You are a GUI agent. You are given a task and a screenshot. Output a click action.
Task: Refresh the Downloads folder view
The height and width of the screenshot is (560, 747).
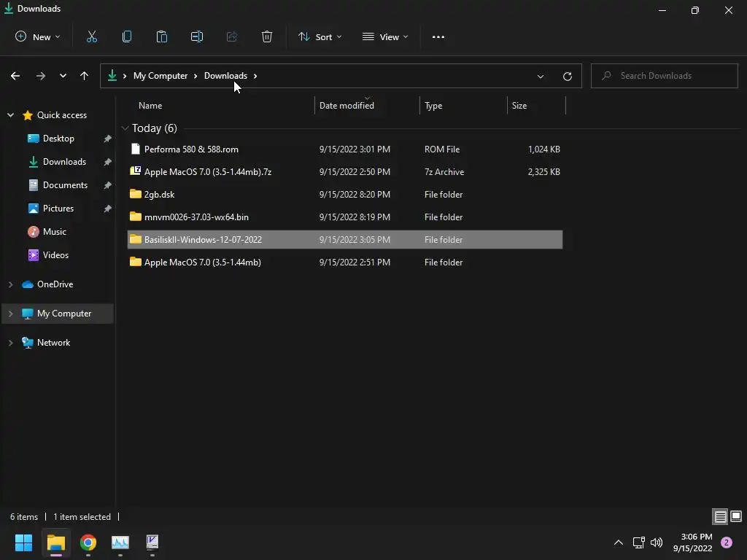[x=568, y=76]
